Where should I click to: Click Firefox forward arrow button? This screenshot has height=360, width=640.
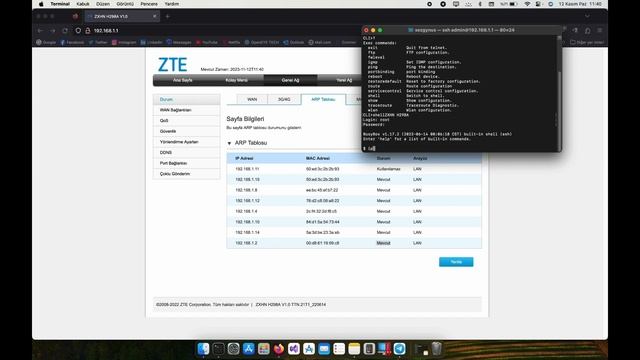click(x=52, y=31)
